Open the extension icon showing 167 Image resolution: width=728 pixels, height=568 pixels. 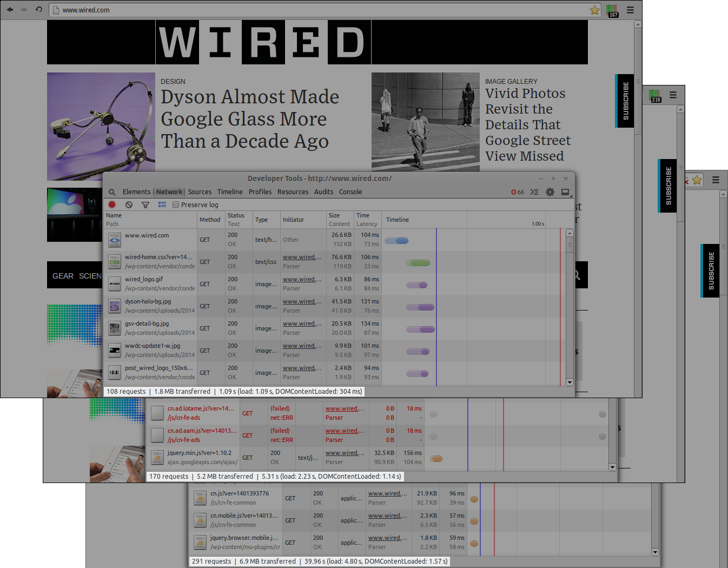tap(612, 10)
